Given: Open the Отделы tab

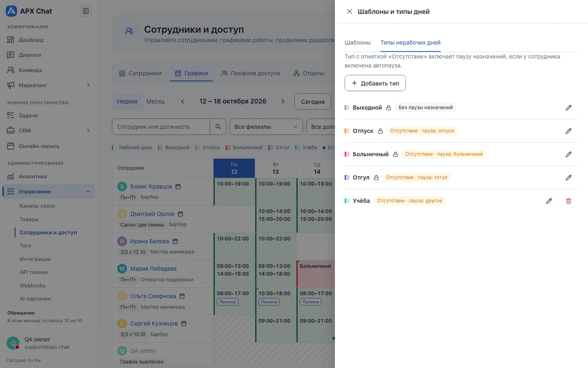Looking at the screenshot, I should [x=309, y=73].
